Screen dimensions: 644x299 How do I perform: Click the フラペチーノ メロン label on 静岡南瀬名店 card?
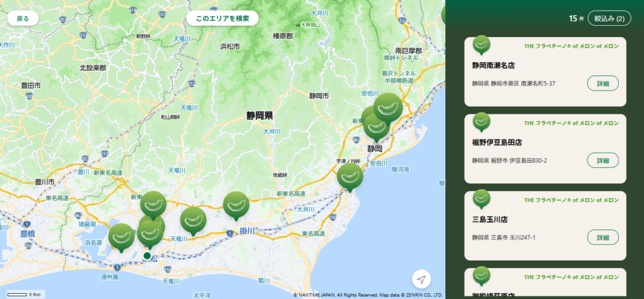tap(571, 46)
